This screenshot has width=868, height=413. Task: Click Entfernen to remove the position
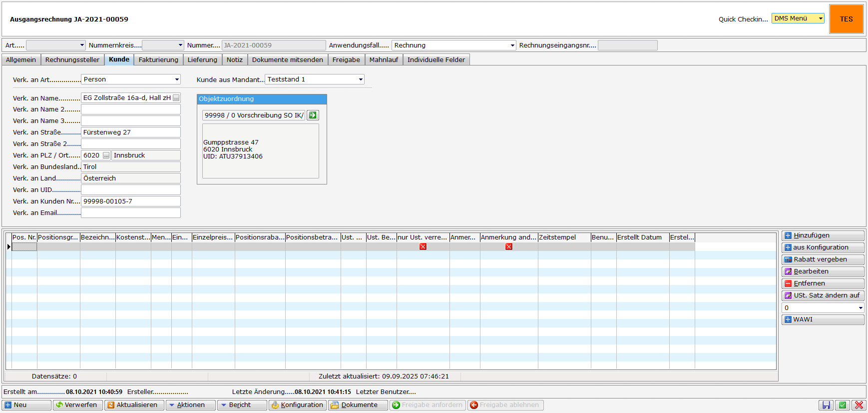point(823,283)
